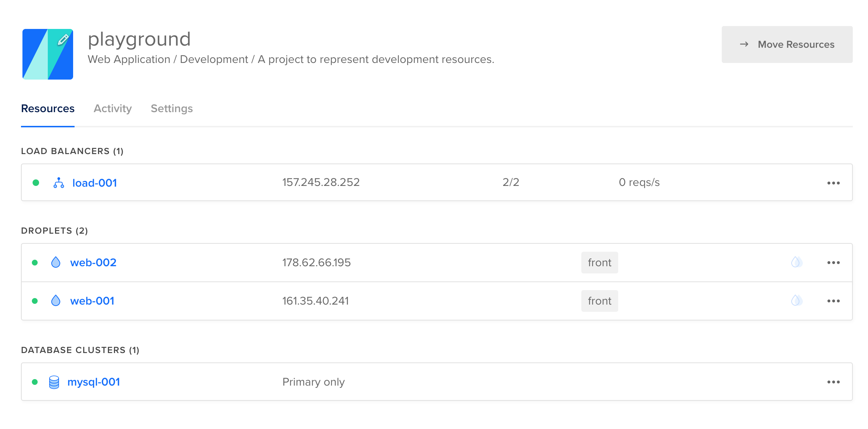Click the faded droplet icon in web-001 row

point(796,301)
